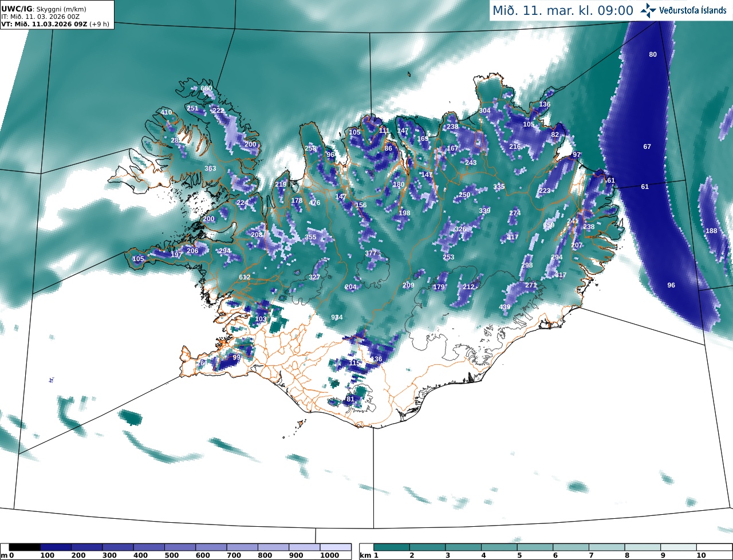Click the '10' label in the kilometre legend

coord(701,555)
